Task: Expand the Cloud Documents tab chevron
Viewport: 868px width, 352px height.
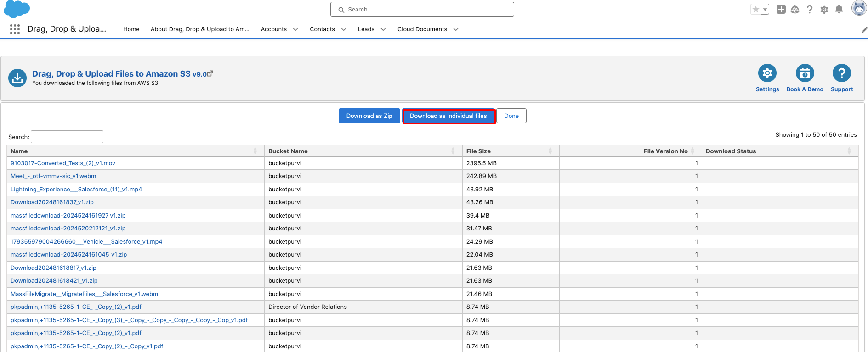Action: 456,29
